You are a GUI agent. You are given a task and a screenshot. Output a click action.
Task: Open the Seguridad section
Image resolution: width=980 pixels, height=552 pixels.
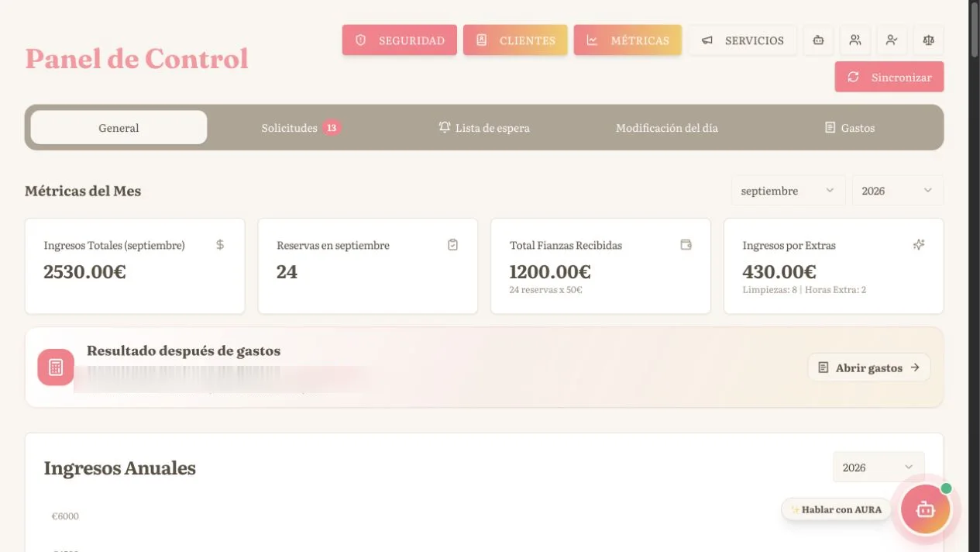[x=400, y=40]
